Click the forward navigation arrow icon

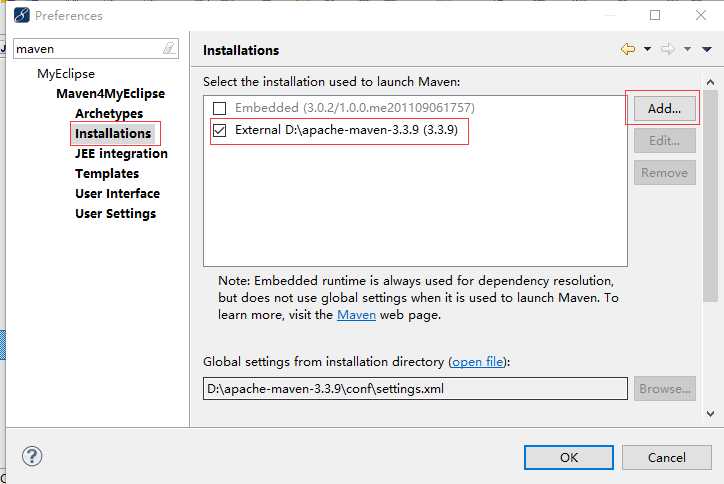coord(668,48)
